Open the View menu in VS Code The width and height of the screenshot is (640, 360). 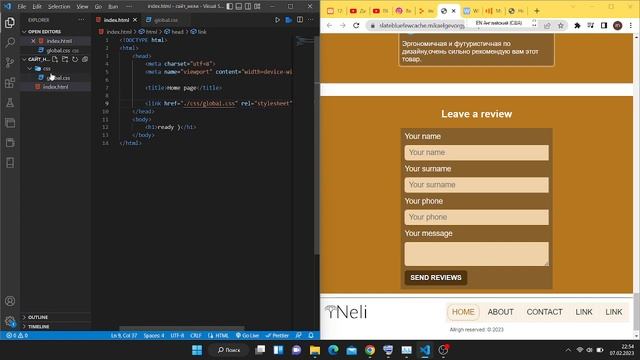pyautogui.click(x=82, y=7)
